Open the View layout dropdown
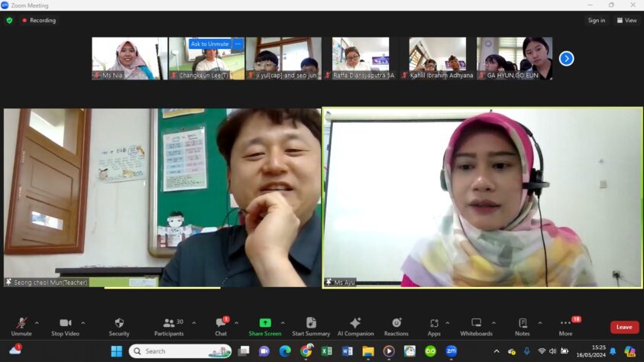Viewport: 644px width, 362px height. click(x=626, y=21)
